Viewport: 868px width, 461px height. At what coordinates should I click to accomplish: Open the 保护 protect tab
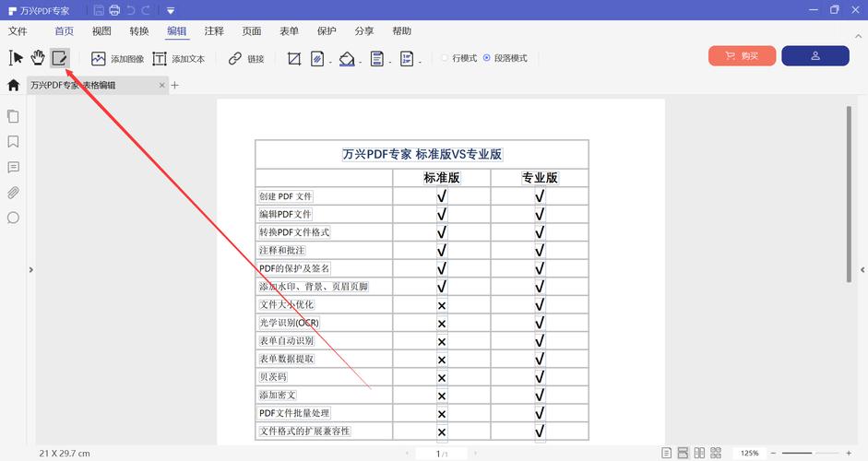click(x=327, y=31)
